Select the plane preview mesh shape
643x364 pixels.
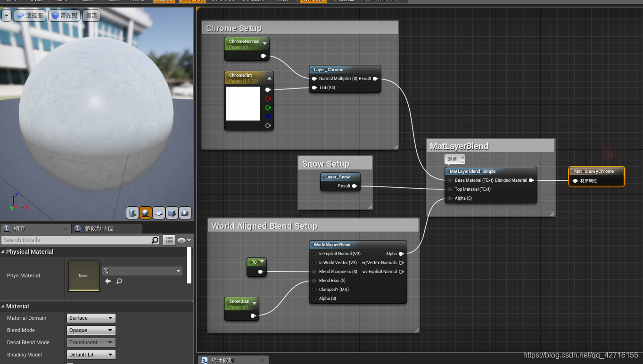point(159,213)
